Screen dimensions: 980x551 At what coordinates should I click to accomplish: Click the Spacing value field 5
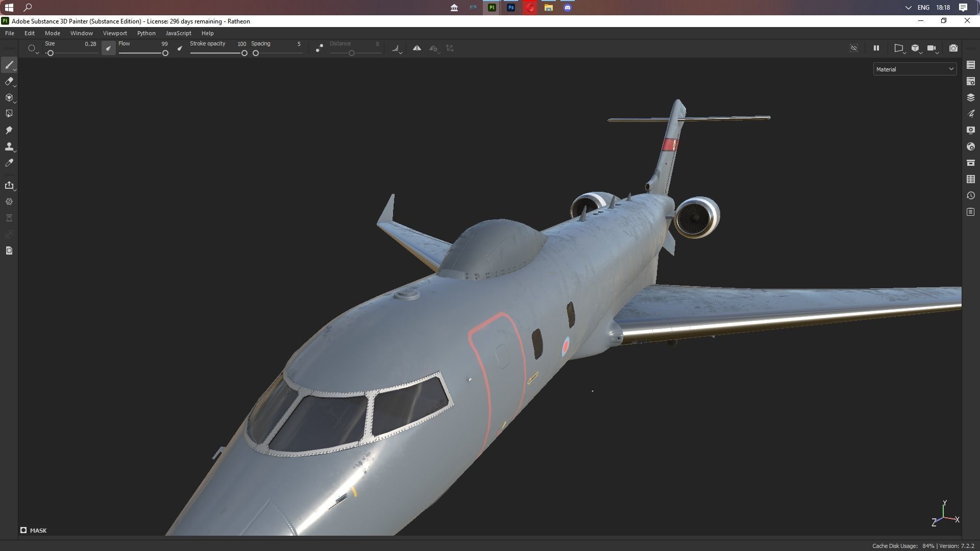tap(299, 44)
